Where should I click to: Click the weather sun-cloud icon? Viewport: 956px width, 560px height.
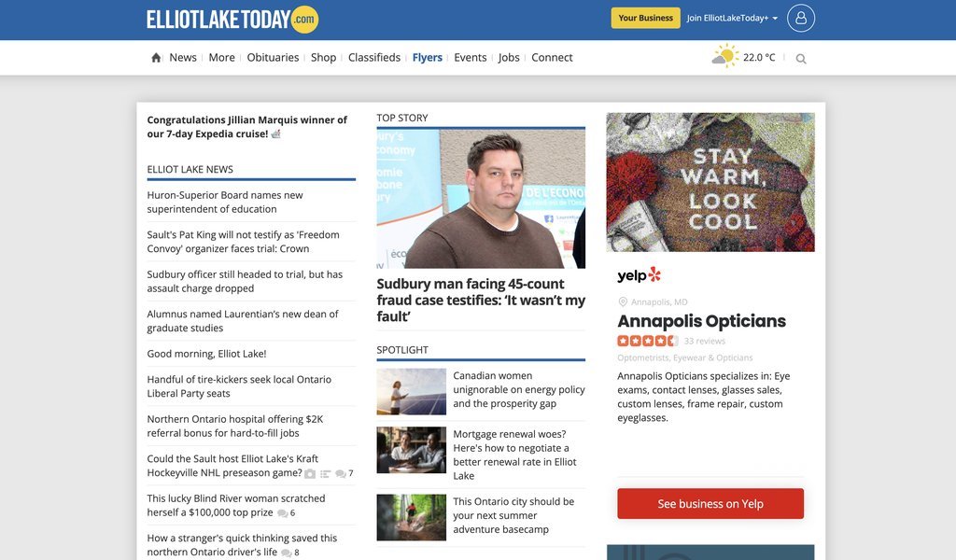coord(724,56)
